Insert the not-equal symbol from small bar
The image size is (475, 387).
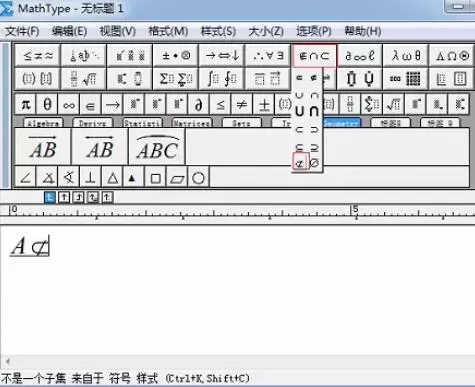pos(242,105)
